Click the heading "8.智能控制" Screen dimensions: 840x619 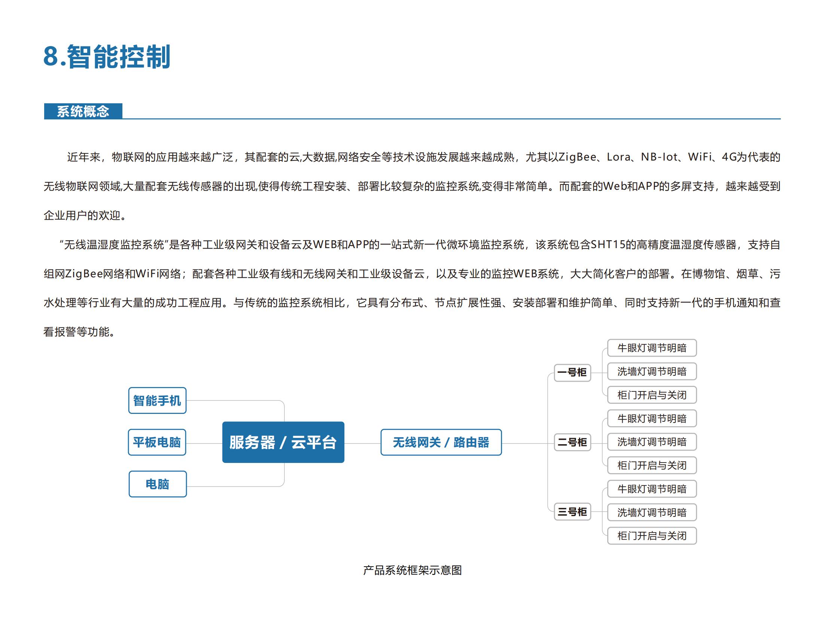107,57
